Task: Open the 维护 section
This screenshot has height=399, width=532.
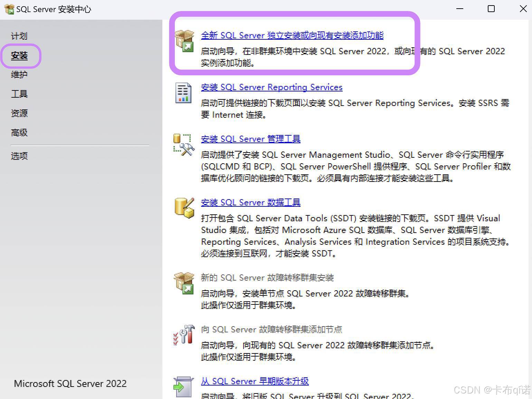Action: tap(19, 75)
